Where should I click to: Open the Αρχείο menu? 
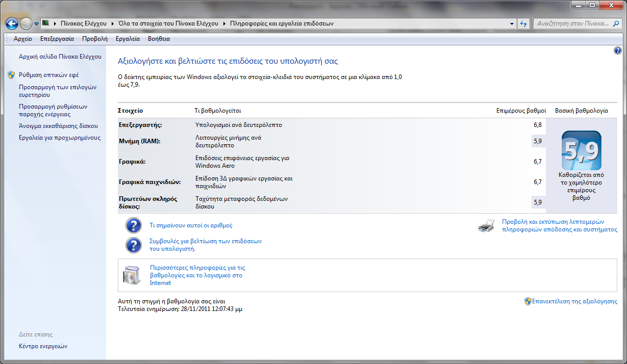(23, 39)
